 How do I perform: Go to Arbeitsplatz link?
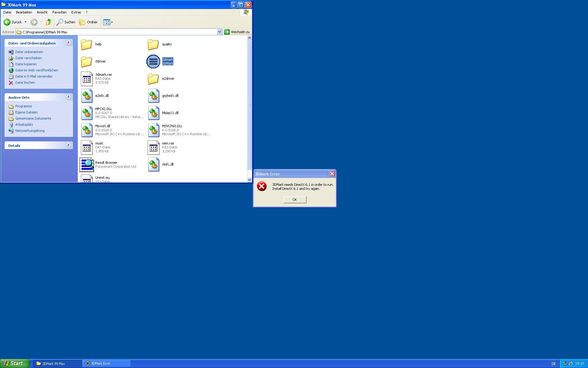point(24,125)
